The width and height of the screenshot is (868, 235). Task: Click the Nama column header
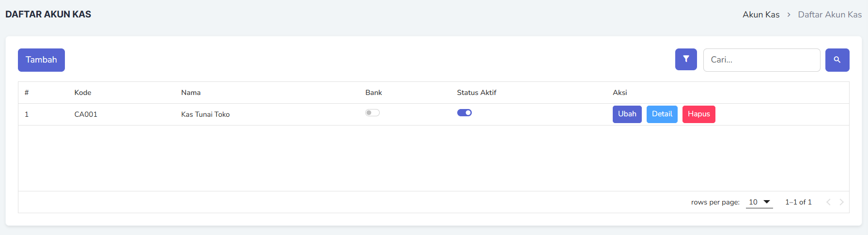[191, 93]
